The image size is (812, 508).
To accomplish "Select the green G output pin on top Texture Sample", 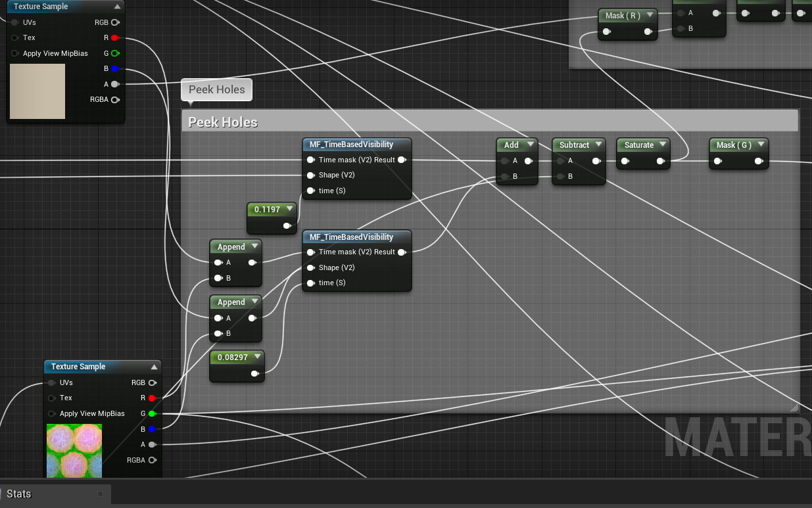I will [x=115, y=53].
